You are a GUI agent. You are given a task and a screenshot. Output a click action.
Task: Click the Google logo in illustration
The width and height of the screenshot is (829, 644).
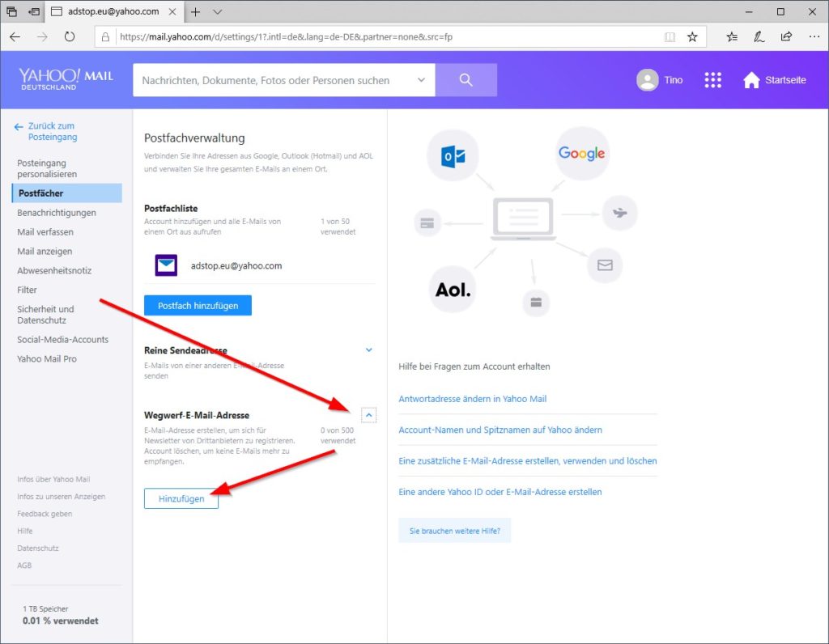click(x=581, y=153)
